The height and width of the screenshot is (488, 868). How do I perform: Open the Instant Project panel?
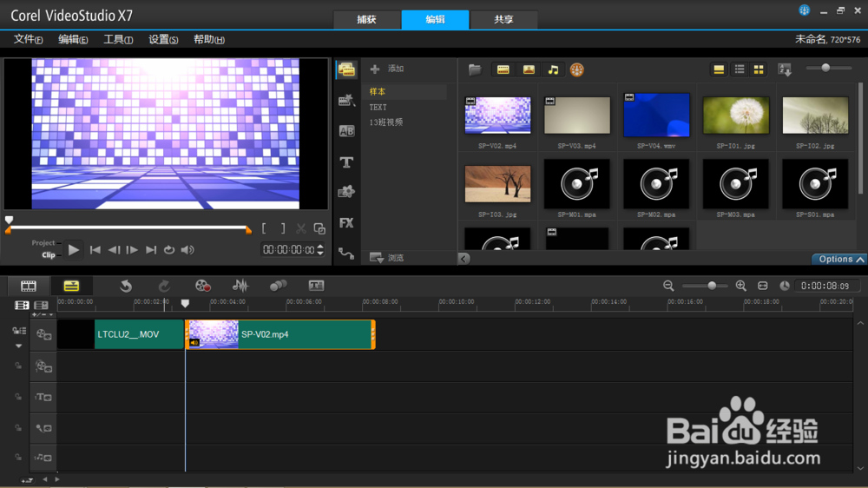point(346,100)
